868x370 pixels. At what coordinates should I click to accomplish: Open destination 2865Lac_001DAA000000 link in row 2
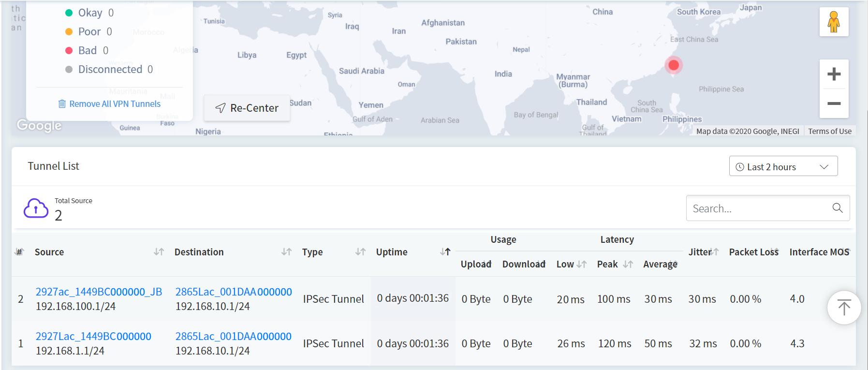(x=234, y=292)
